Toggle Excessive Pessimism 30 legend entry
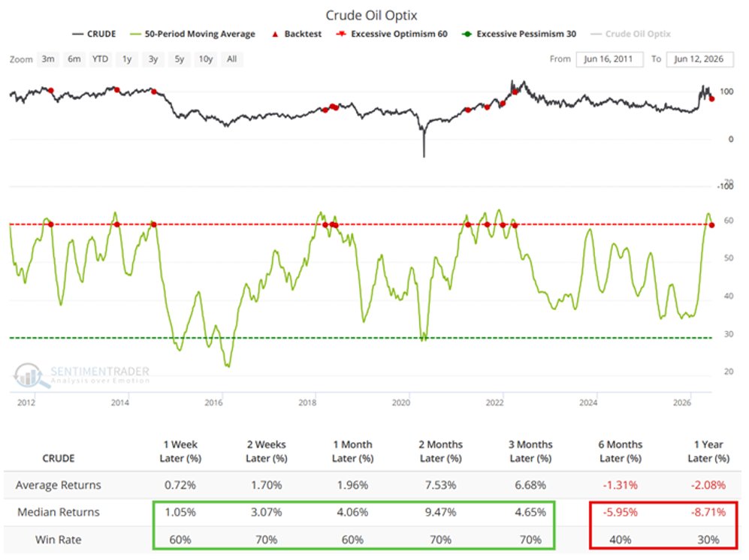Screen dimensions: 749x560 coord(519,34)
